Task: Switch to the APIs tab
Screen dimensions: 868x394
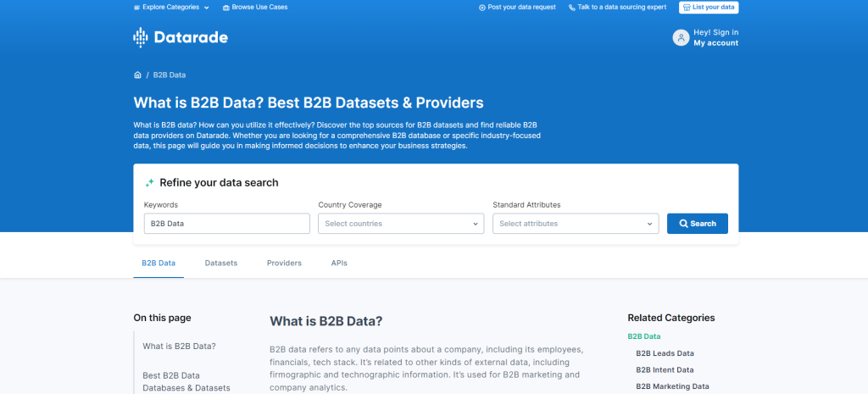Action: 339,263
